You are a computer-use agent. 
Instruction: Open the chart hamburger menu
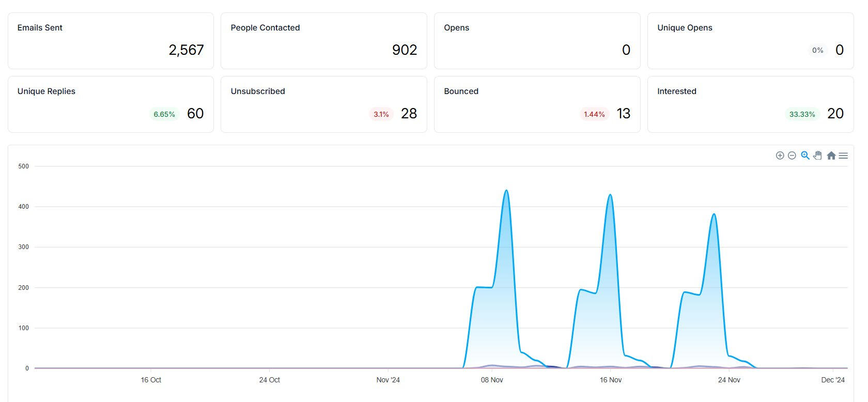[x=843, y=156]
